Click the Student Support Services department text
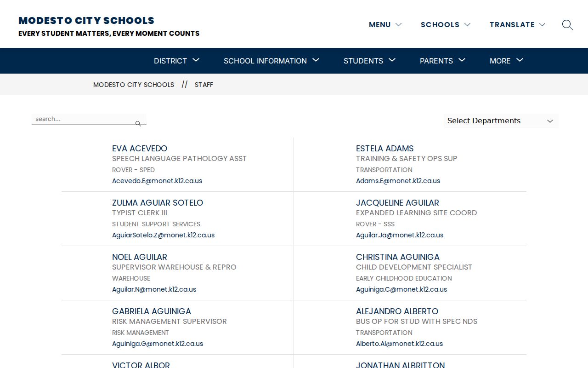 click(156, 224)
